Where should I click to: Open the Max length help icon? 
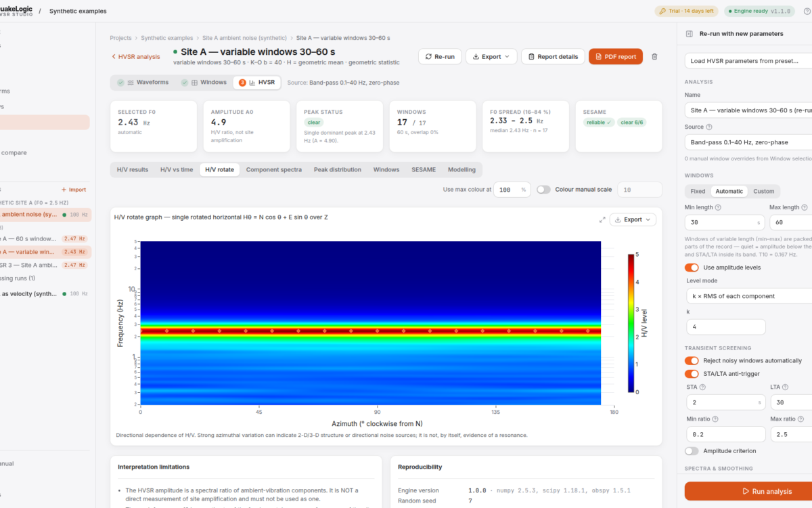click(x=804, y=207)
